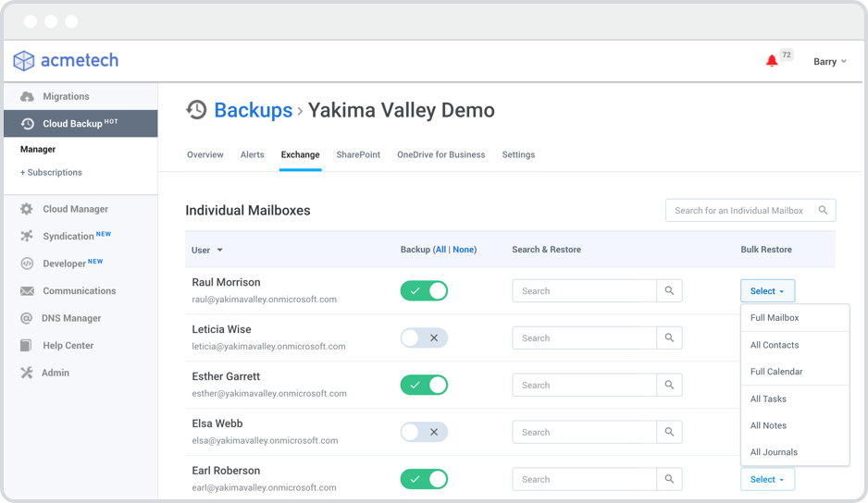Switch to the SharePoint tab
Screen dimensions: 868x503
pos(358,154)
